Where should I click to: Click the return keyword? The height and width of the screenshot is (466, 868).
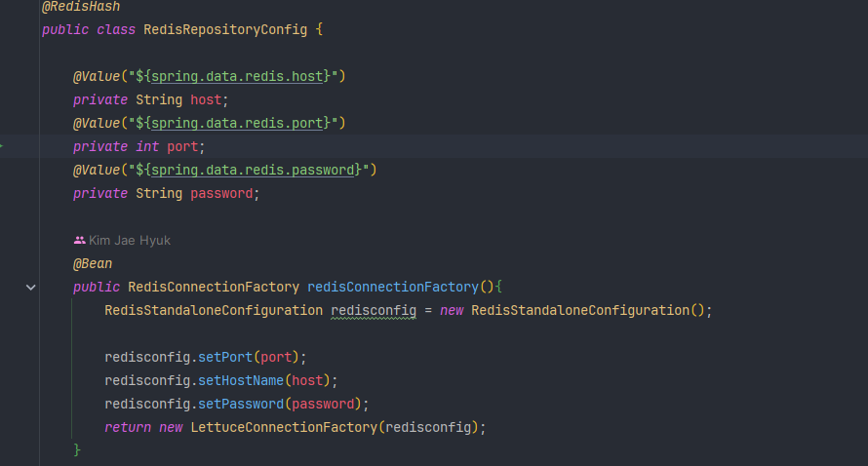point(128,427)
